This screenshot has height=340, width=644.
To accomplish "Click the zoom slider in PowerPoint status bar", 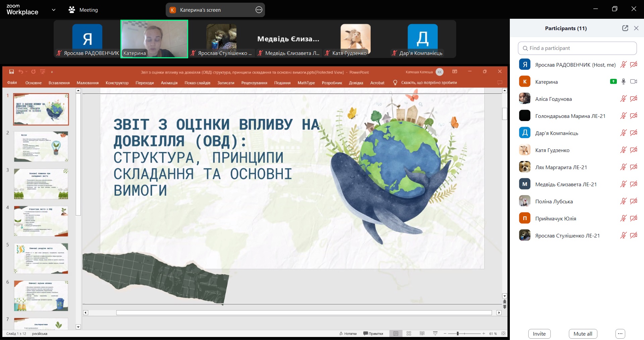I will [x=464, y=334].
